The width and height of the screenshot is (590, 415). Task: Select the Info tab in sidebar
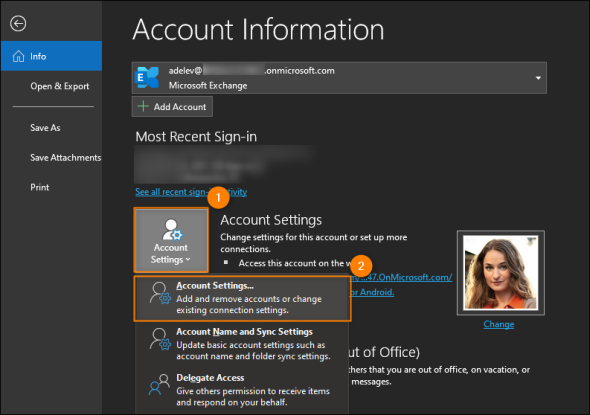(x=51, y=56)
